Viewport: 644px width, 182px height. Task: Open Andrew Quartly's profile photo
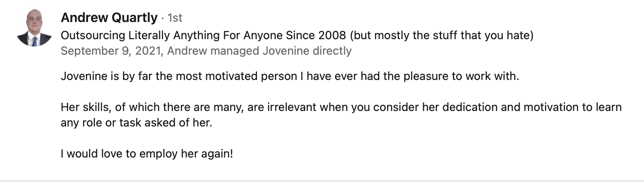click(34, 27)
